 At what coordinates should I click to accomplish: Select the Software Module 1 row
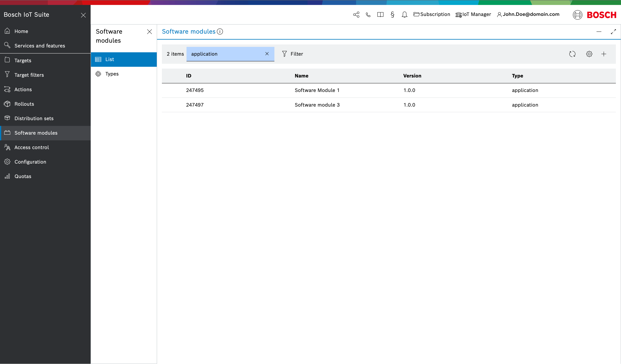point(317,90)
